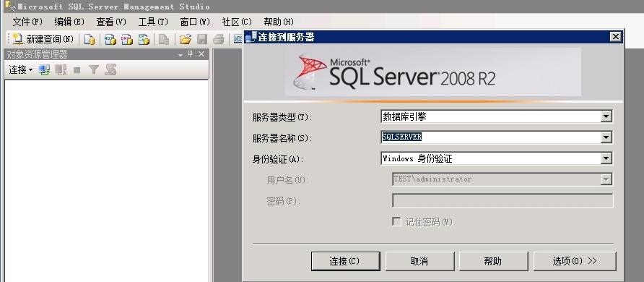Click the XMLA query toolbar icon

coord(144,40)
